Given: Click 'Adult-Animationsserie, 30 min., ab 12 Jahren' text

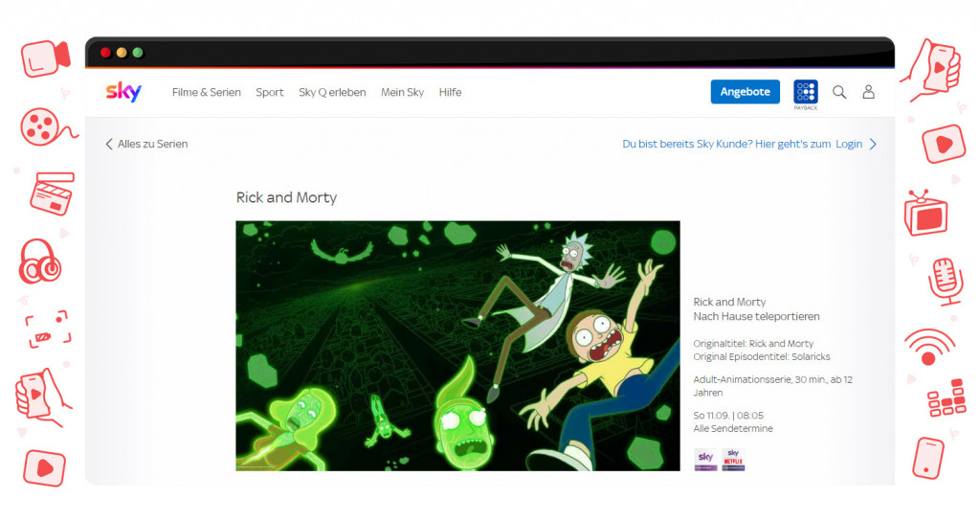Looking at the screenshot, I should tap(773, 386).
